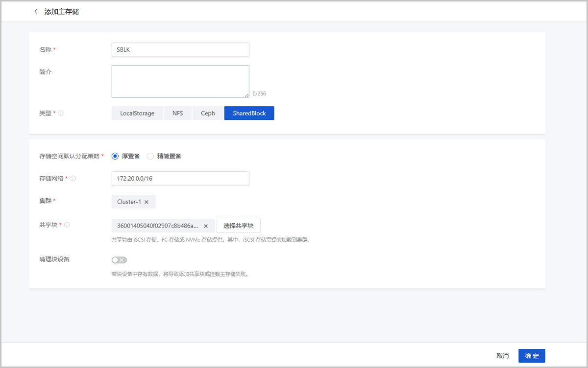
Task: Click the 名称 field containing SBLK
Action: click(x=180, y=49)
